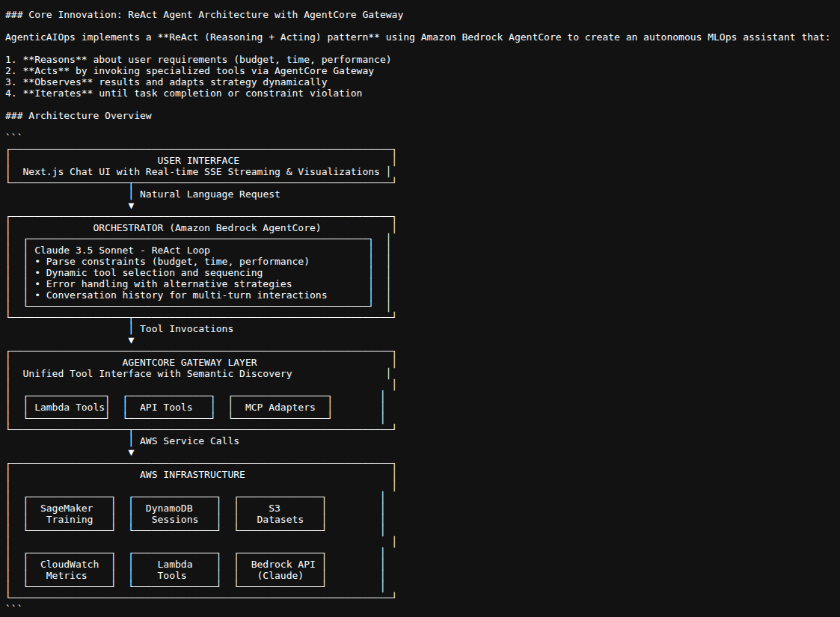Click the '**Iterates**' list item line
The width and height of the screenshot is (840, 617).
(x=184, y=93)
